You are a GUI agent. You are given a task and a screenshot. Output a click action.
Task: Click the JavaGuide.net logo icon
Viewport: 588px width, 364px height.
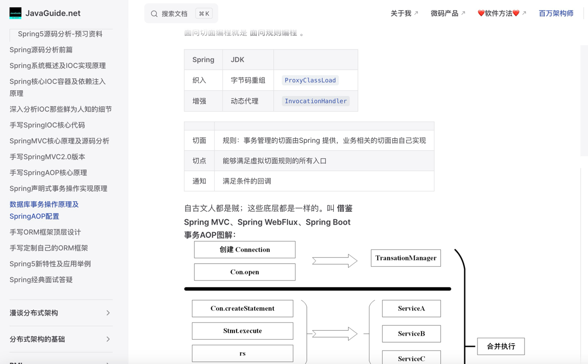[15, 13]
